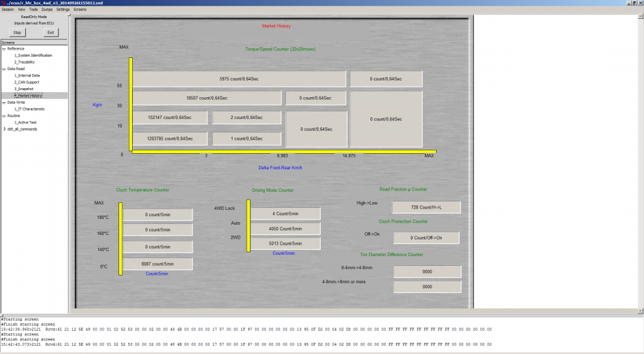
Task: Click the Stop button
Action: tap(17, 32)
